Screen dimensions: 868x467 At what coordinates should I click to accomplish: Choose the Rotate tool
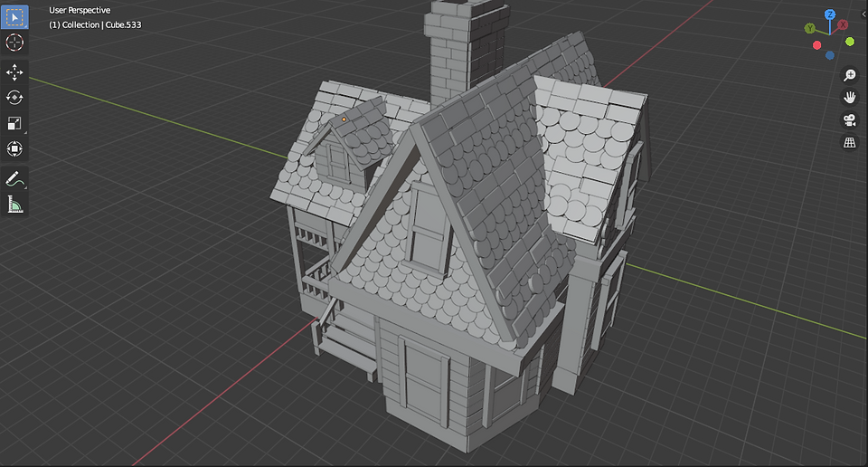pyautogui.click(x=14, y=98)
